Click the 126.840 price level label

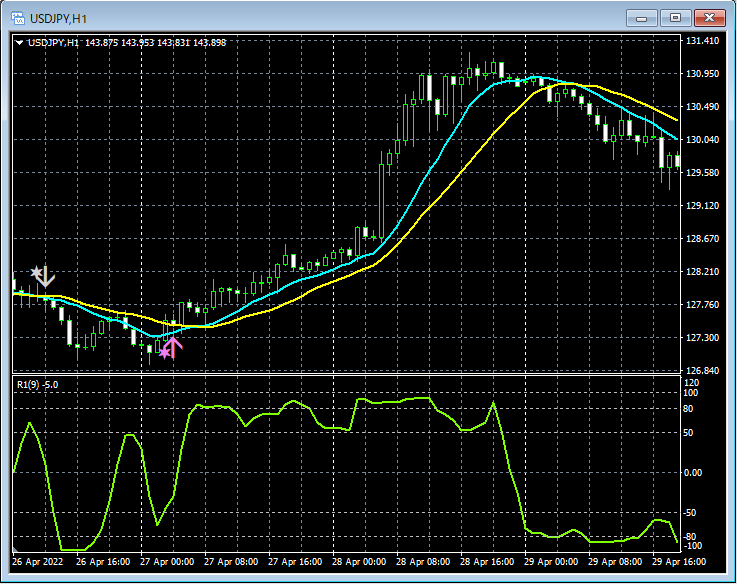(702, 371)
